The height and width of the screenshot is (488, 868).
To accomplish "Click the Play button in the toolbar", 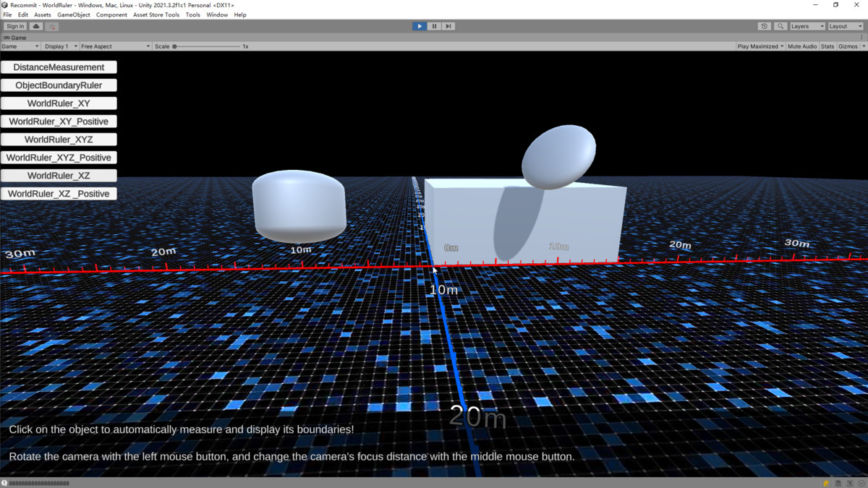I will tap(420, 26).
